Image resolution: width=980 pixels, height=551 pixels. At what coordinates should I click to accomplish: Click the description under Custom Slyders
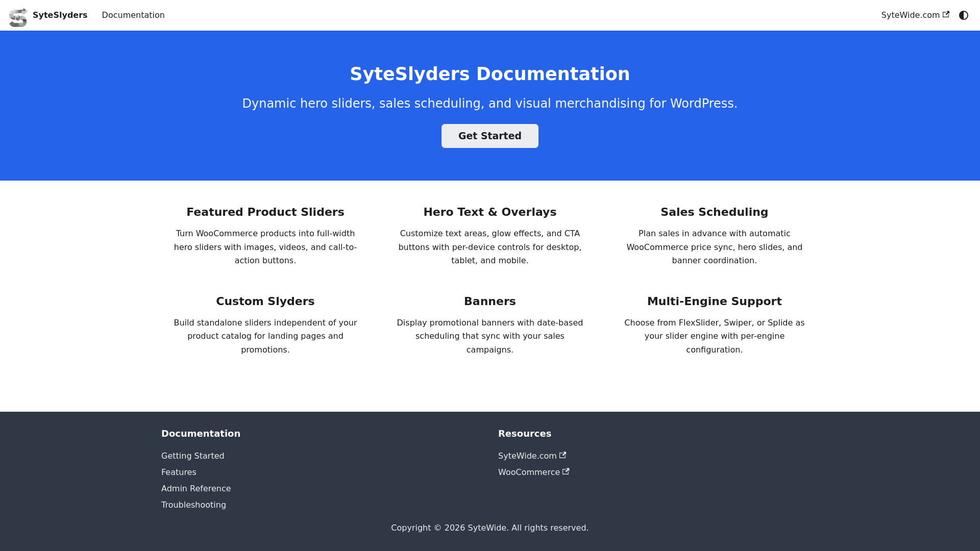(x=265, y=336)
